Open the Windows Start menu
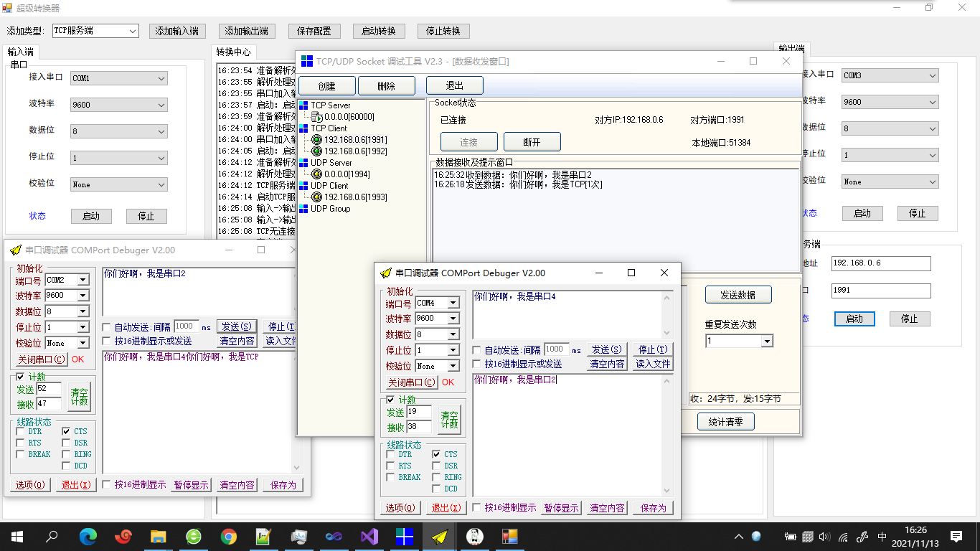This screenshot has height=551, width=980. (17, 536)
